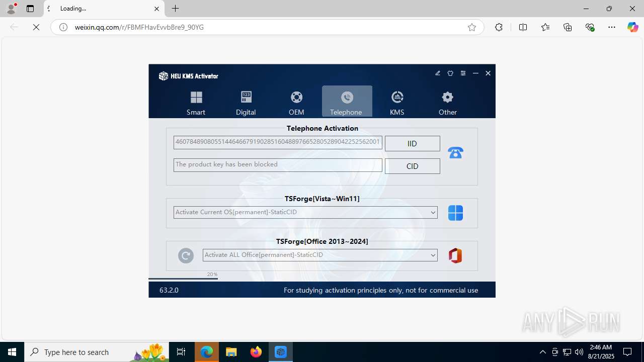Click the blue telephone activation icon
644x362 pixels.
(x=455, y=152)
